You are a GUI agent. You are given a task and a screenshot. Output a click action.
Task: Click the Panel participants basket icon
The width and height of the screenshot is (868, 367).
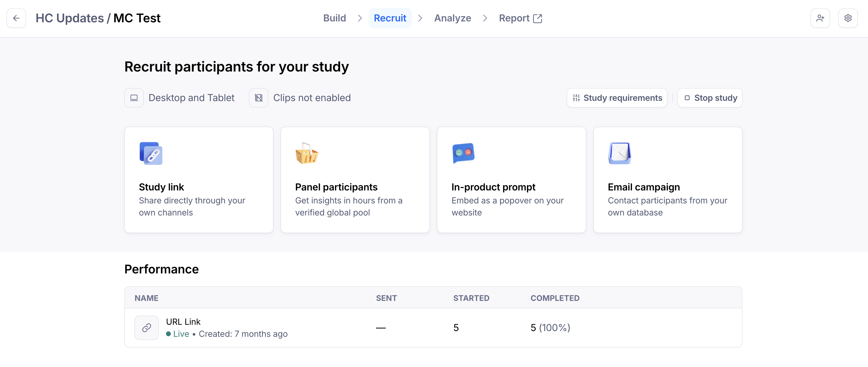(307, 153)
